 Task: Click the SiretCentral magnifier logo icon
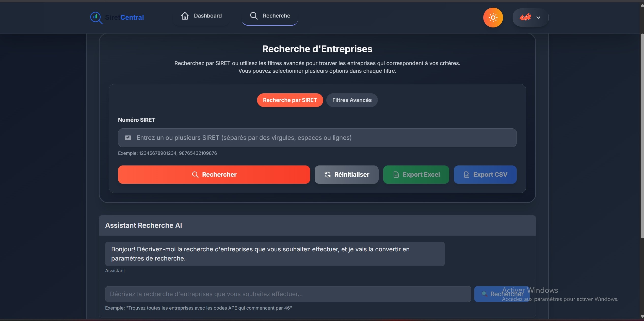click(x=96, y=18)
